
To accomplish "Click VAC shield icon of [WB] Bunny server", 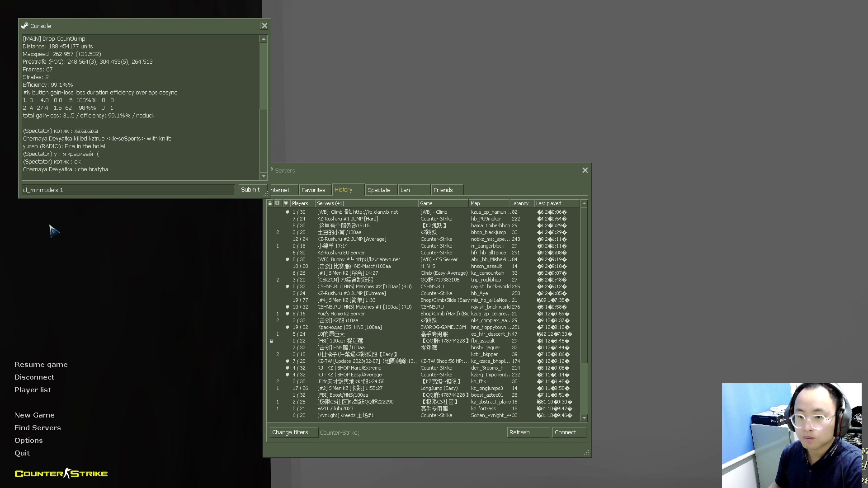I will [x=287, y=259].
